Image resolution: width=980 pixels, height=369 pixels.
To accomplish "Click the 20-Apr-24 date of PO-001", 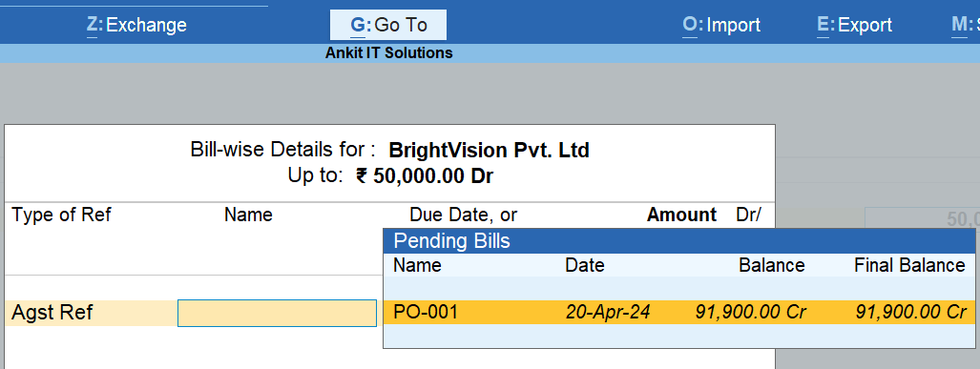I will point(608,312).
